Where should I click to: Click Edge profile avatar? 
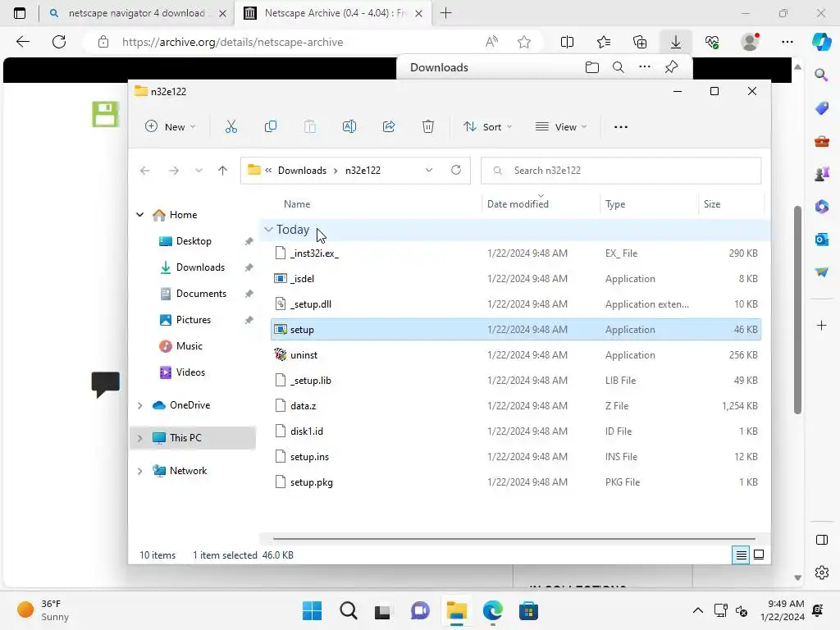750,42
